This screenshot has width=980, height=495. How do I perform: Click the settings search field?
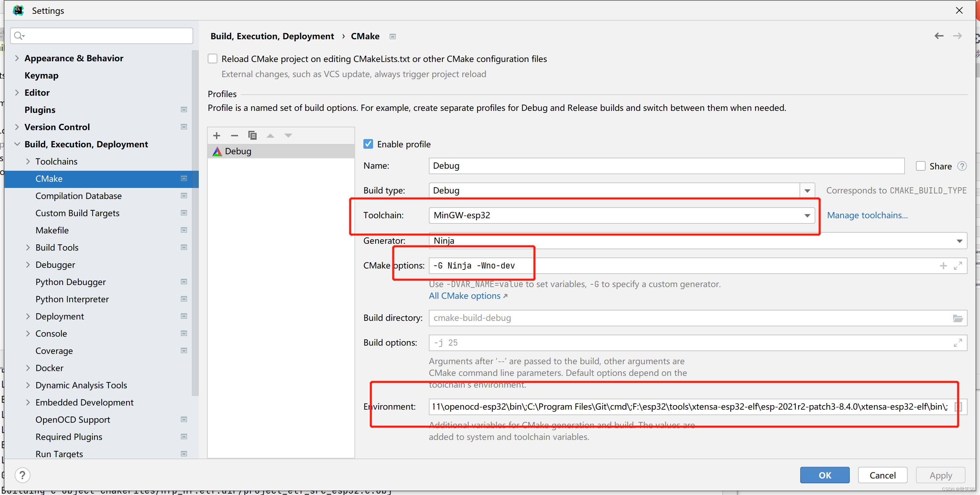102,36
